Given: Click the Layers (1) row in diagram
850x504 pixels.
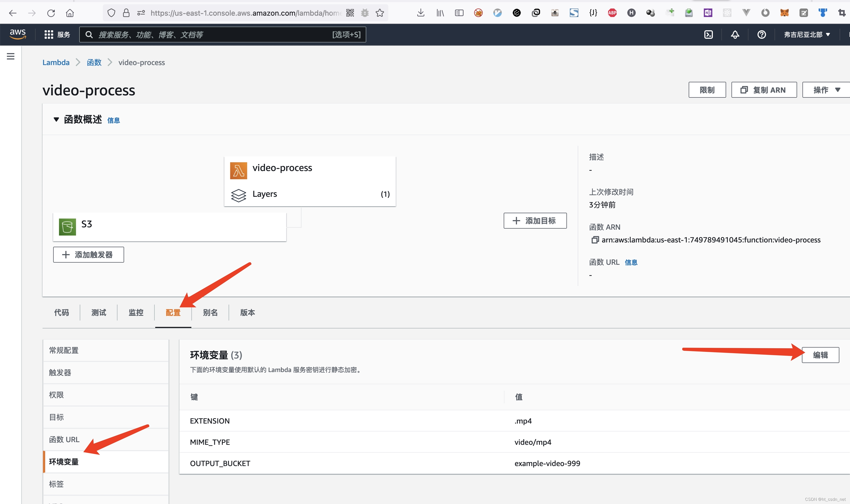Looking at the screenshot, I should (310, 194).
